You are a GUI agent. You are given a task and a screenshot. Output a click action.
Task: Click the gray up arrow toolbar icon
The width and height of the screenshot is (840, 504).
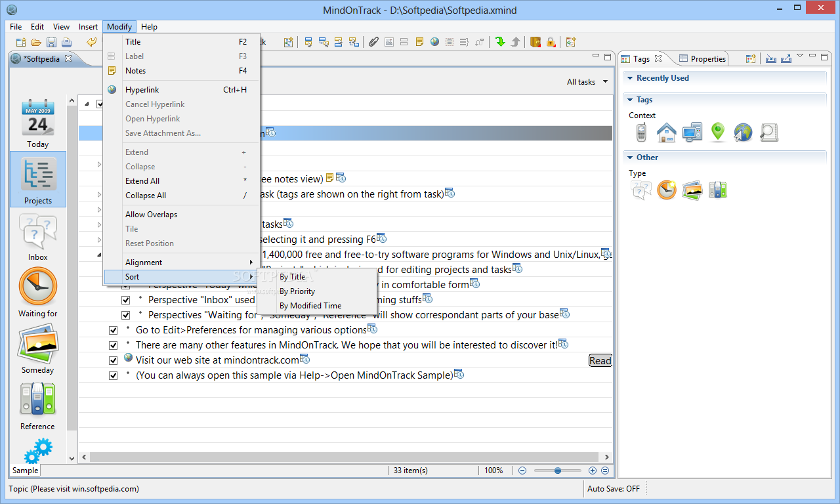(x=516, y=42)
